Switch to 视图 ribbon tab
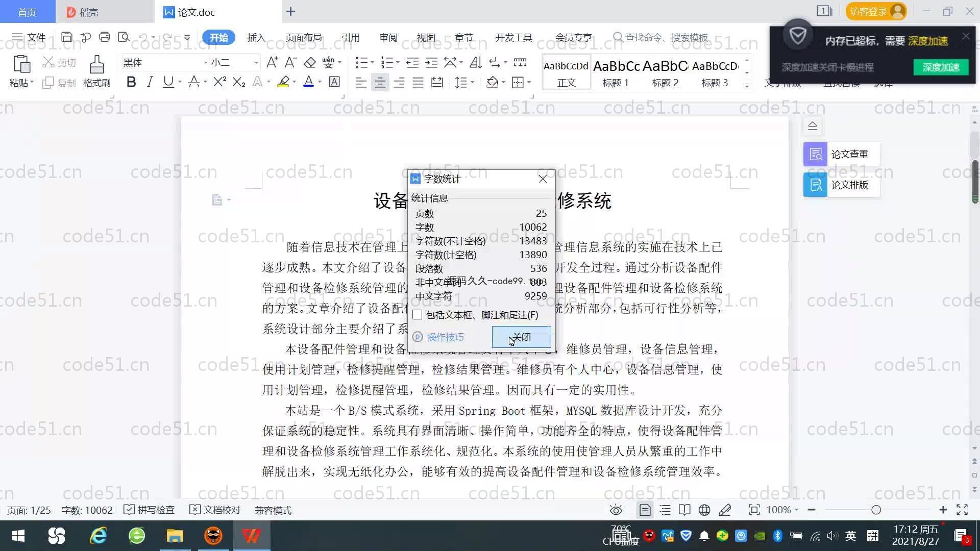980x551 pixels. (x=426, y=37)
